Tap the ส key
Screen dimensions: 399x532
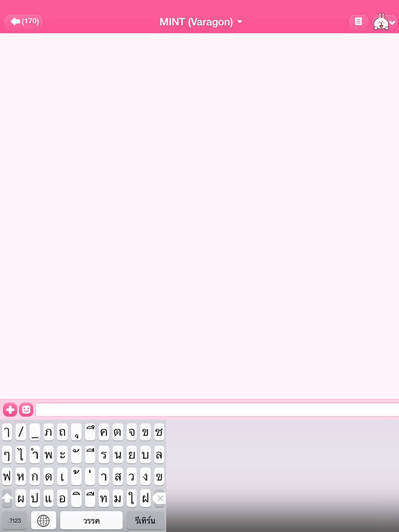pos(118,476)
